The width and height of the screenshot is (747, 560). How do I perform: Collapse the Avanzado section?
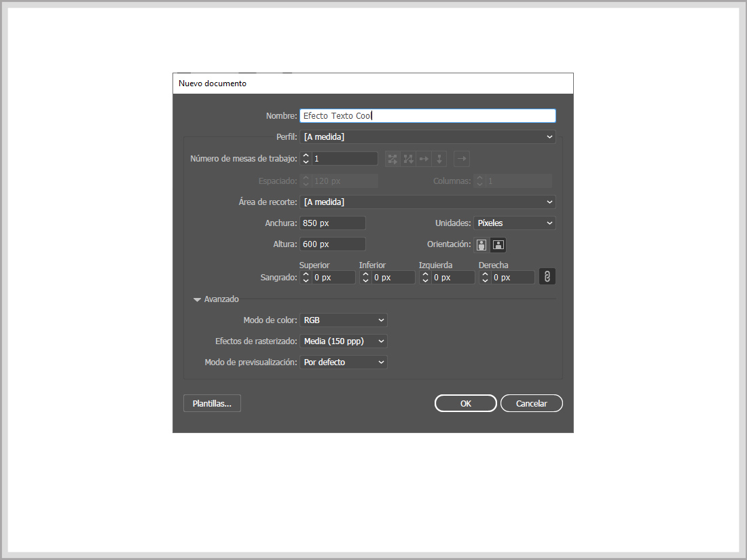(x=198, y=299)
